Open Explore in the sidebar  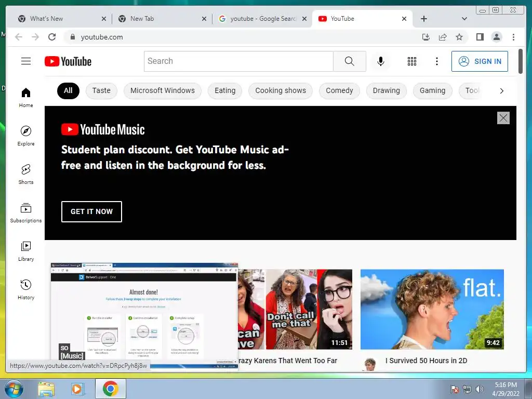click(x=26, y=136)
